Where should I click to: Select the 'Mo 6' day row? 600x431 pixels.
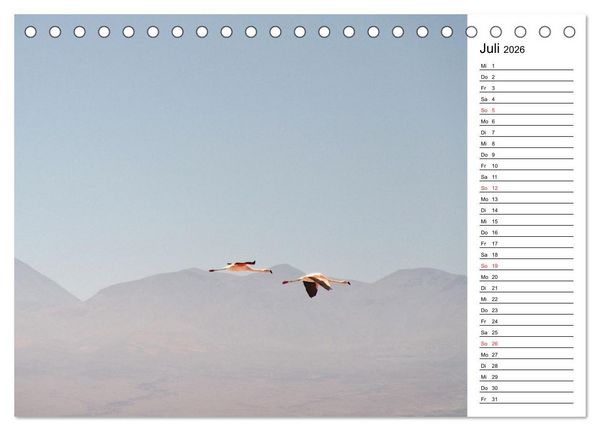tap(527, 121)
